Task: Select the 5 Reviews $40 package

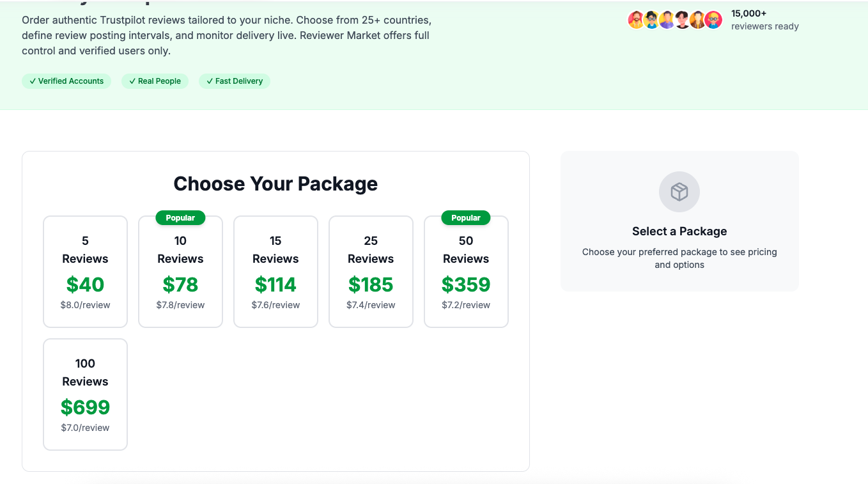Action: click(x=85, y=272)
